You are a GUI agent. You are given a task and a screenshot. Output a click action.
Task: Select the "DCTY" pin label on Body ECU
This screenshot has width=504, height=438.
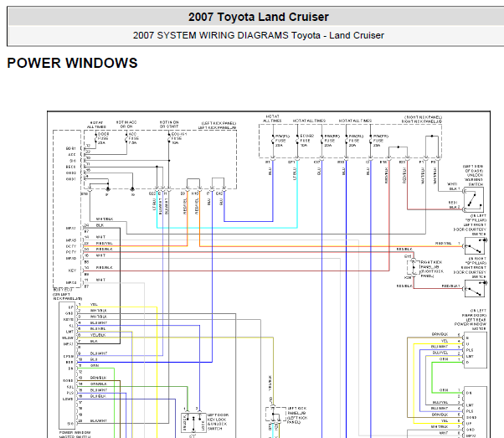point(71,246)
